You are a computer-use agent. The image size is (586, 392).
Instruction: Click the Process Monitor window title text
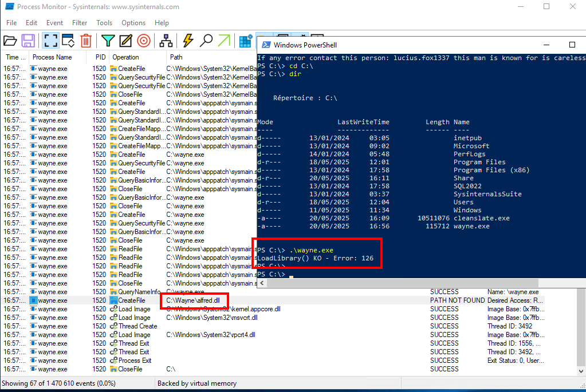click(98, 7)
